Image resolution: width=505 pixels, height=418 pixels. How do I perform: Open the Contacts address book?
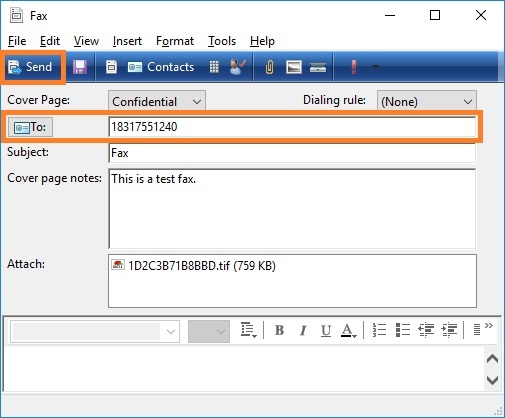click(x=161, y=67)
